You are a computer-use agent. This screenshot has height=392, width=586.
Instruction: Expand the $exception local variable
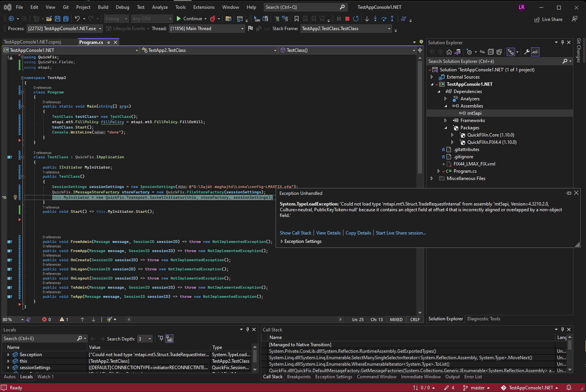click(8, 355)
